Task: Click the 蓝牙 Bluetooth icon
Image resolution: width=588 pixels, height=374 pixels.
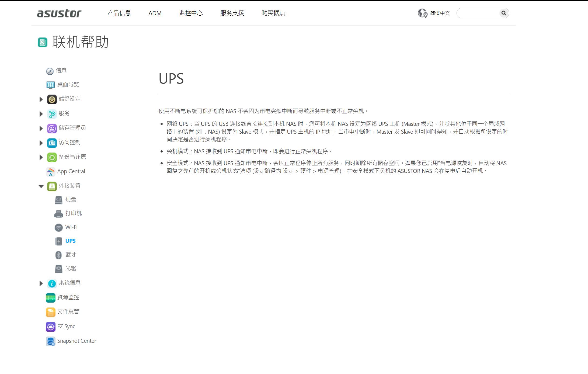Action: click(58, 255)
